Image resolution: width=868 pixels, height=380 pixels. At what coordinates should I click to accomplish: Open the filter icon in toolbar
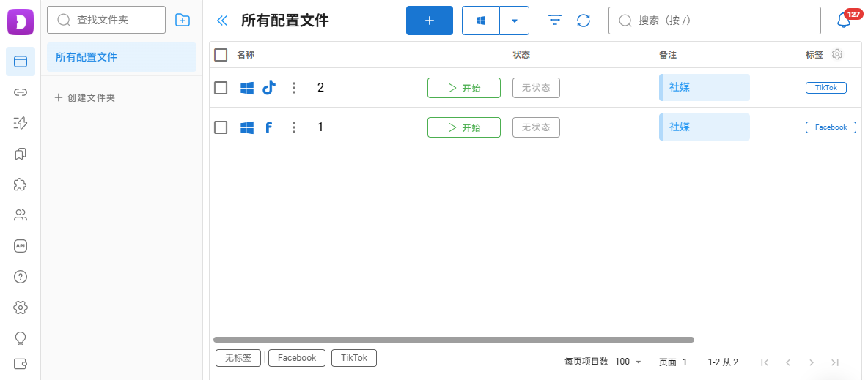(x=555, y=21)
